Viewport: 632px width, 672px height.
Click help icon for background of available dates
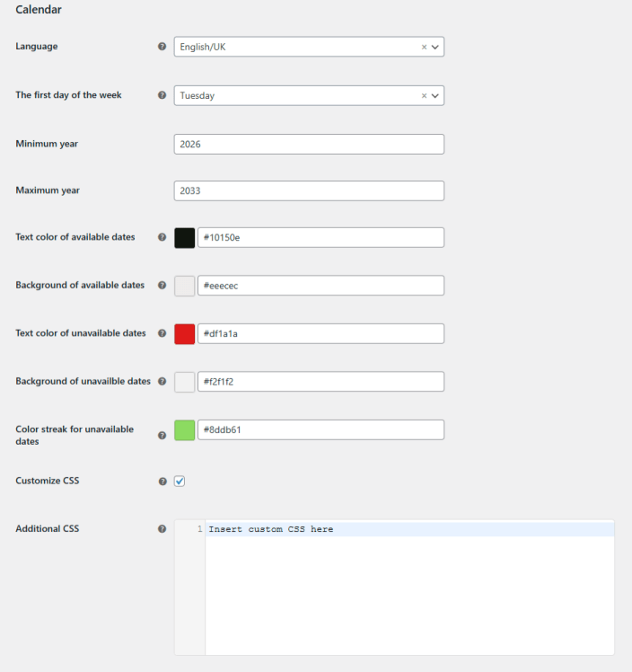[162, 286]
